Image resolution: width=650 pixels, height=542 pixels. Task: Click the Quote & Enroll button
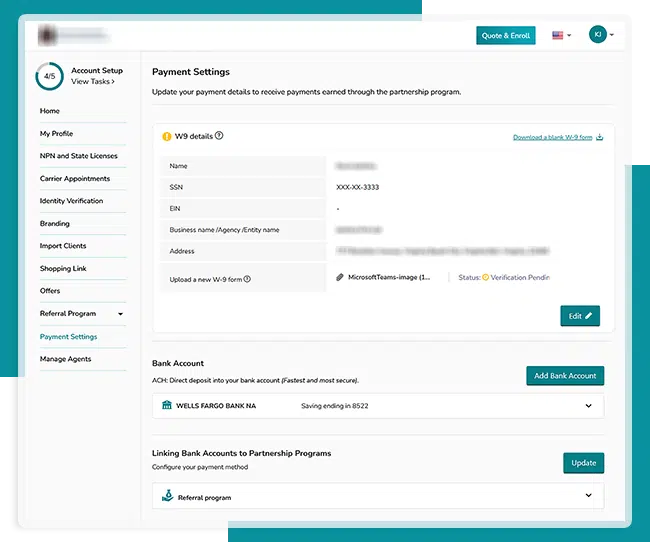pos(505,36)
